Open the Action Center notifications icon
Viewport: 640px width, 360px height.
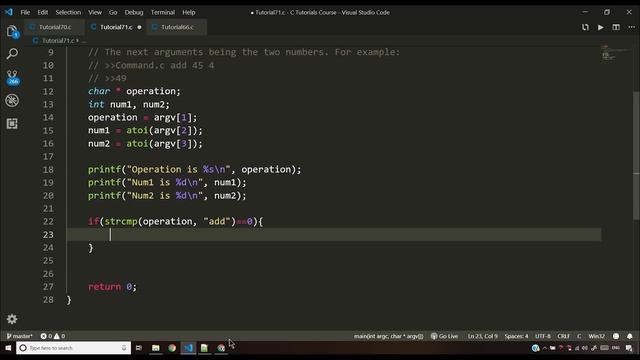629,348
